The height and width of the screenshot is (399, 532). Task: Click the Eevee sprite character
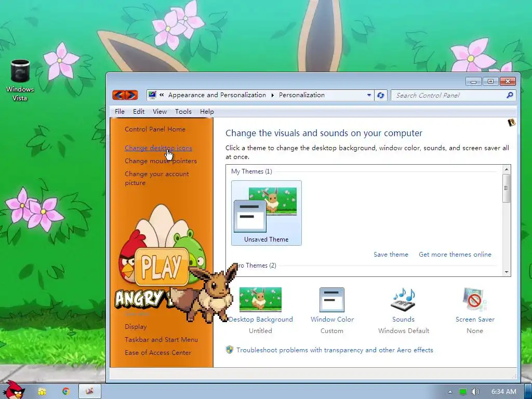(x=205, y=294)
